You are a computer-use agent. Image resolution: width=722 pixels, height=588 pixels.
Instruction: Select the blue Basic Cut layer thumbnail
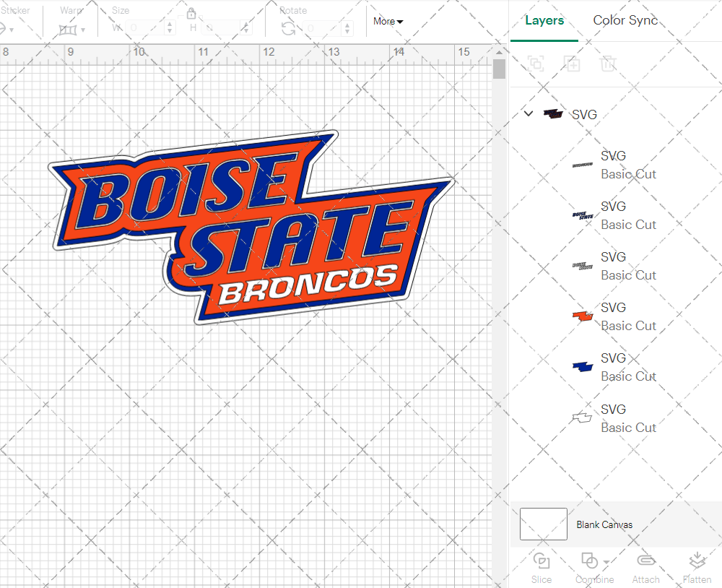tap(582, 366)
